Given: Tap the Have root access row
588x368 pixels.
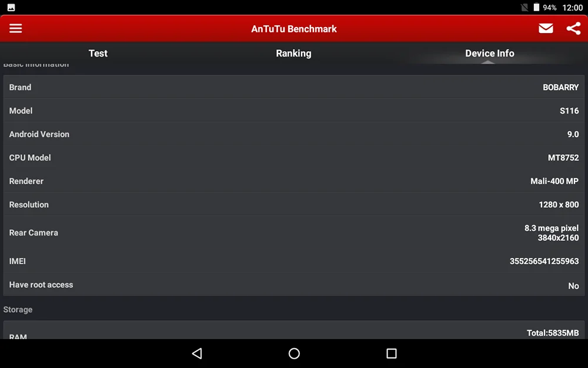Looking at the screenshot, I should [x=294, y=284].
